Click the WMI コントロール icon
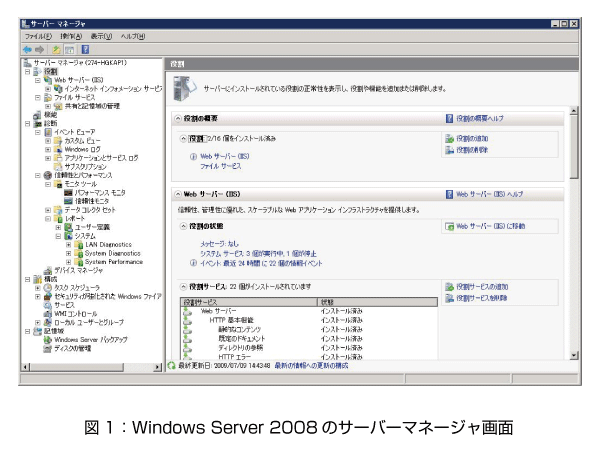This screenshot has width=600, height=450. 48,314
